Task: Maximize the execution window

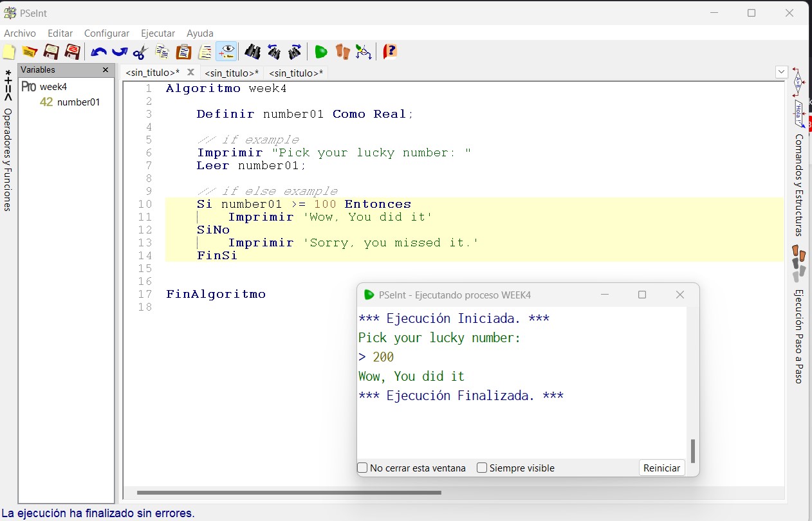Action: pyautogui.click(x=642, y=295)
